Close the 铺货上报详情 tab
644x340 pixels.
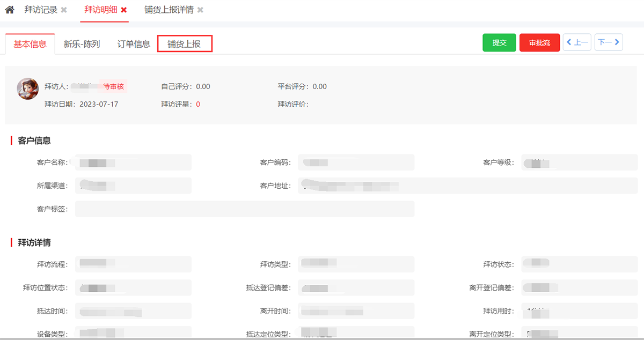(x=200, y=10)
